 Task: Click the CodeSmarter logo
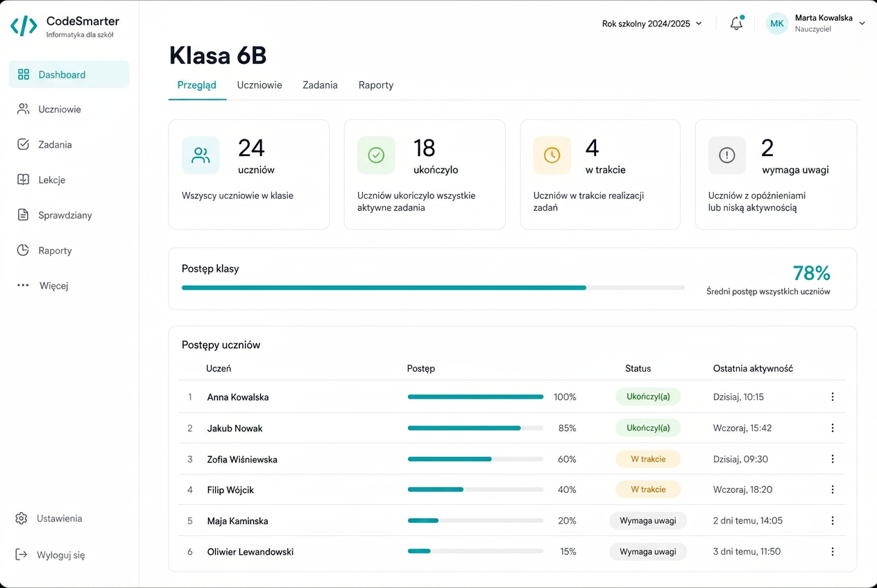24,26
